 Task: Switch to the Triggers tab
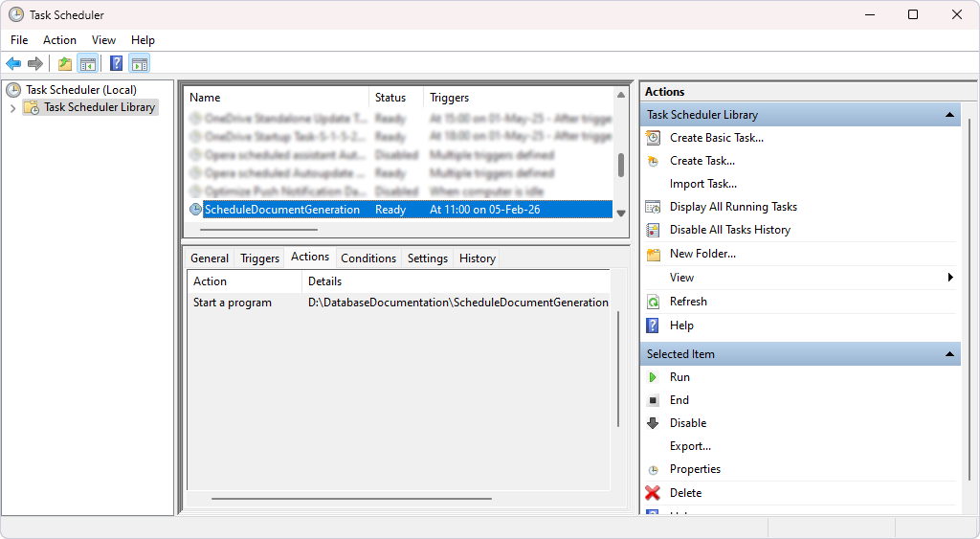(x=259, y=258)
